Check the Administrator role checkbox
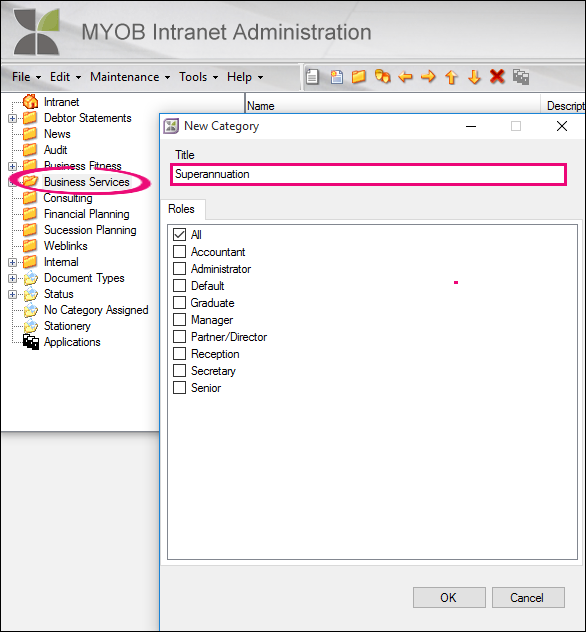586x632 pixels. pos(179,268)
